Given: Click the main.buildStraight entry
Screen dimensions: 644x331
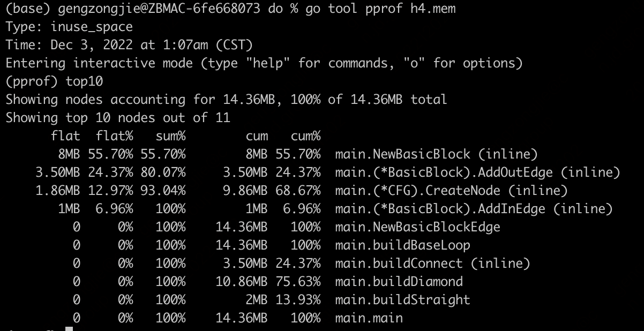Looking at the screenshot, I should point(402,300).
